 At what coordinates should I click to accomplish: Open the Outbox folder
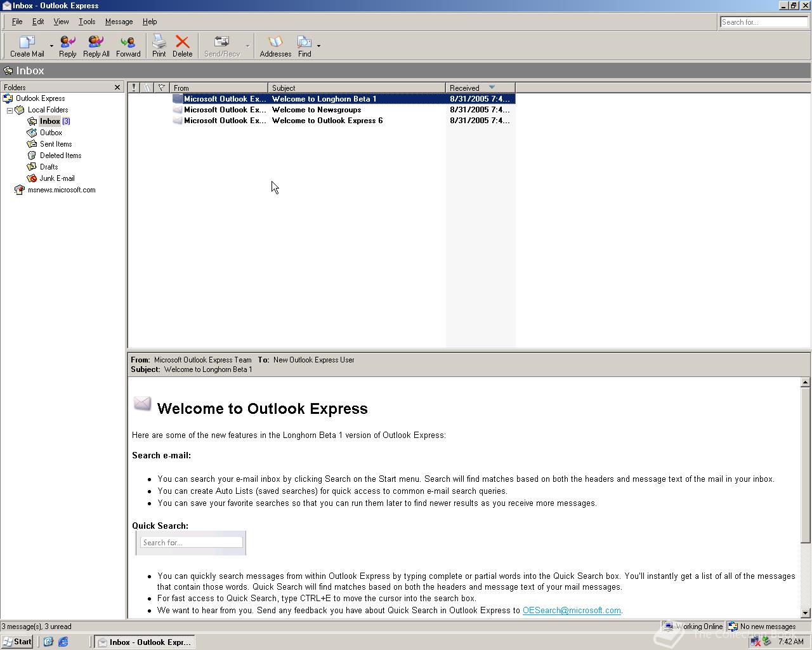[x=51, y=133]
